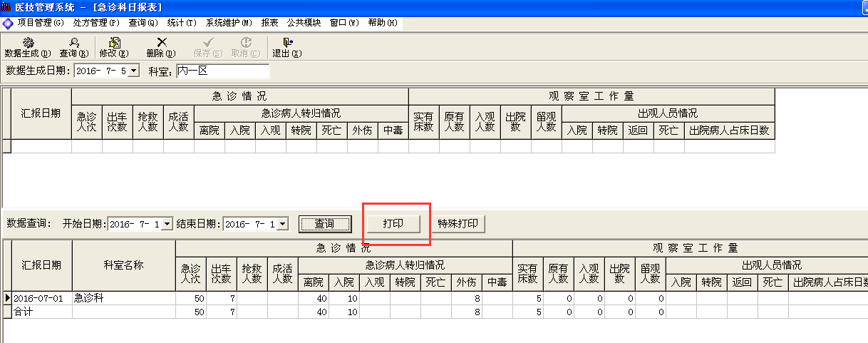The height and width of the screenshot is (343, 868).
Task: Open the 系统维护(M) menu
Action: coord(229,23)
